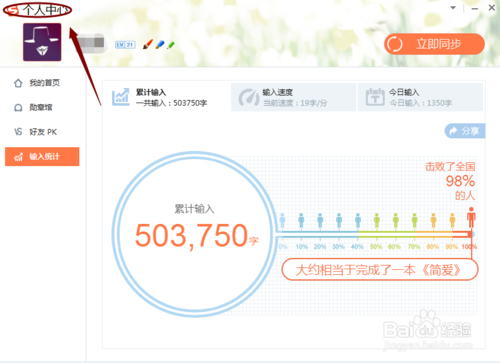
Task: Click the speedometer icon for input speed
Action: point(249,97)
